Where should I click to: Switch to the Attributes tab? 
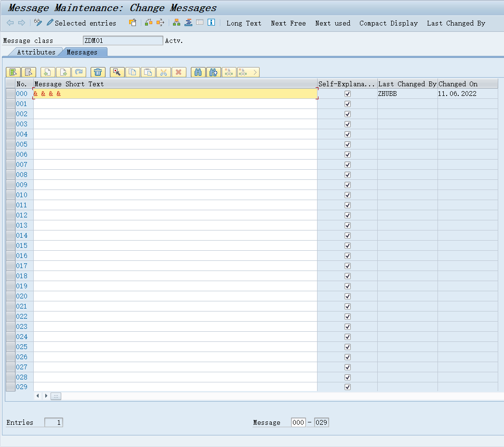coord(36,52)
